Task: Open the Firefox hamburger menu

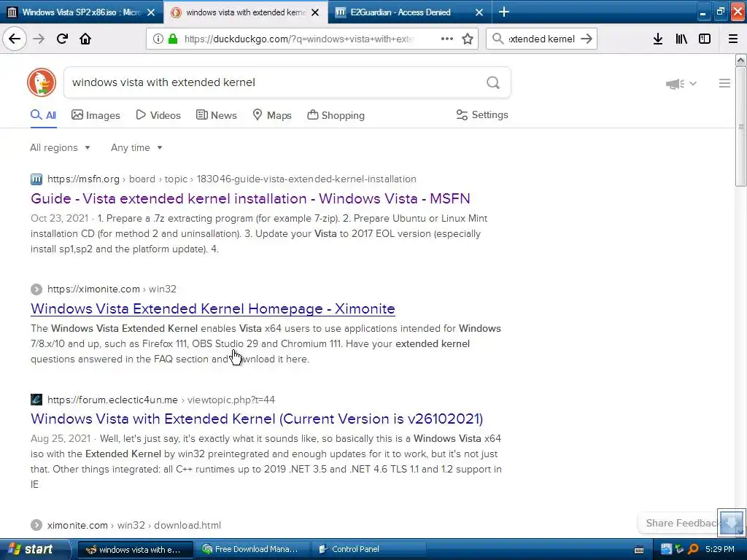Action: (x=733, y=39)
